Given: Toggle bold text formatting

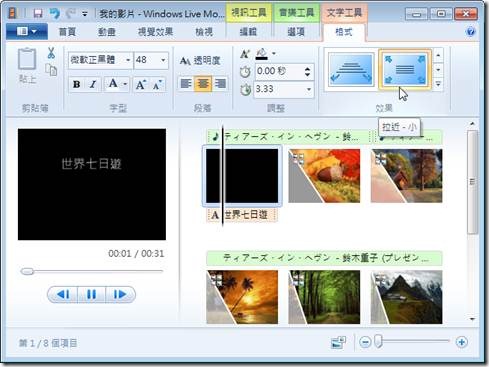Looking at the screenshot, I should point(76,84).
